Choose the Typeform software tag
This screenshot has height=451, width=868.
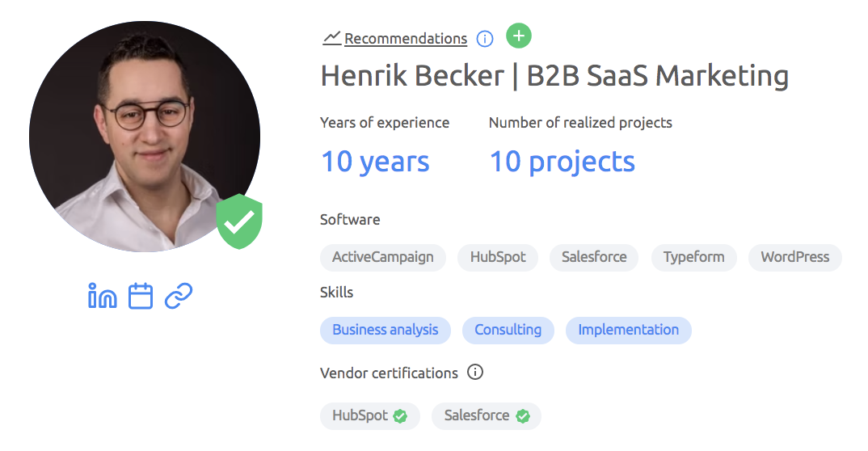[693, 257]
